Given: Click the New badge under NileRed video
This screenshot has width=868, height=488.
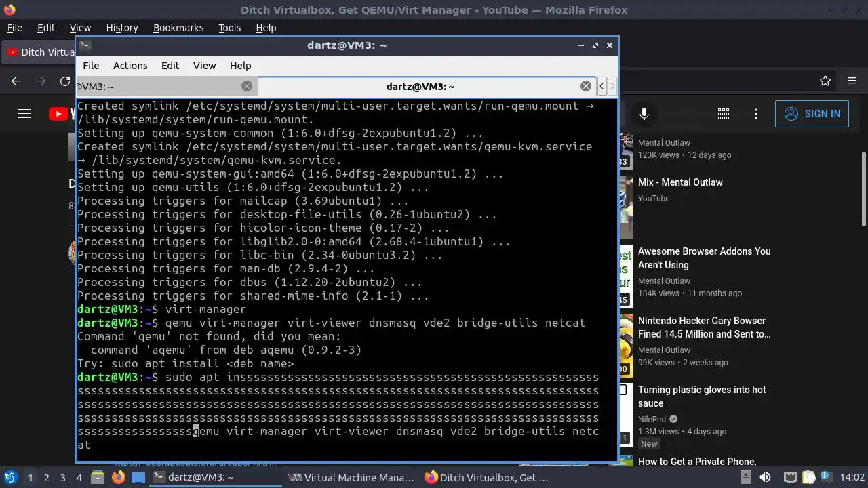Looking at the screenshot, I should click(649, 444).
